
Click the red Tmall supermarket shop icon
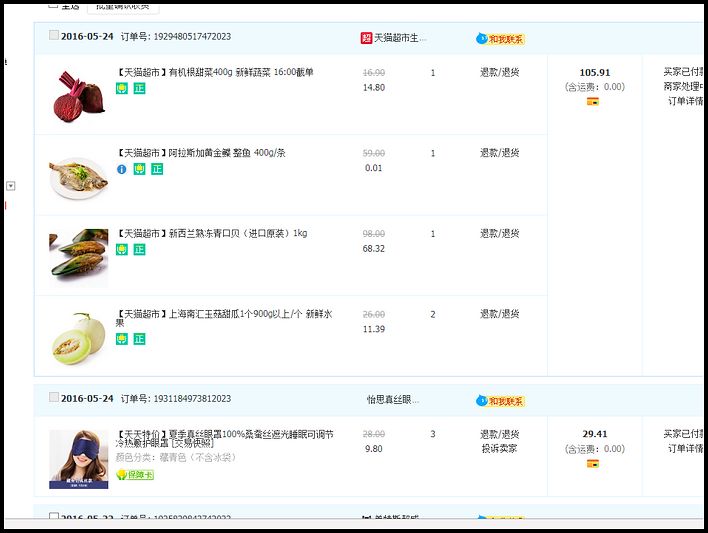coord(366,38)
